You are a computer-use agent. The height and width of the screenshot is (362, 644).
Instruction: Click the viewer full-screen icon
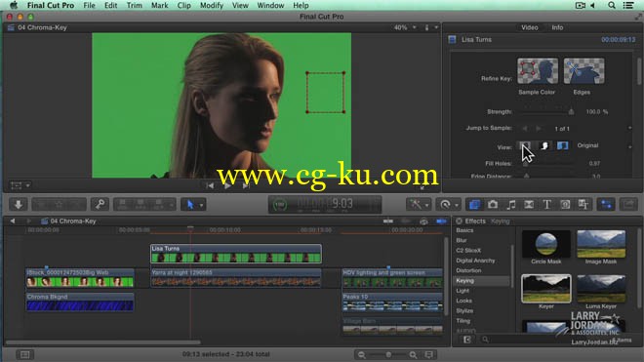tap(423, 187)
